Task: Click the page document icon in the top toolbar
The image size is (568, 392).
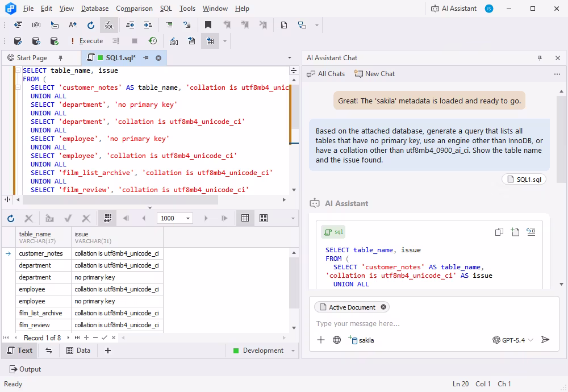Action: 284,25
